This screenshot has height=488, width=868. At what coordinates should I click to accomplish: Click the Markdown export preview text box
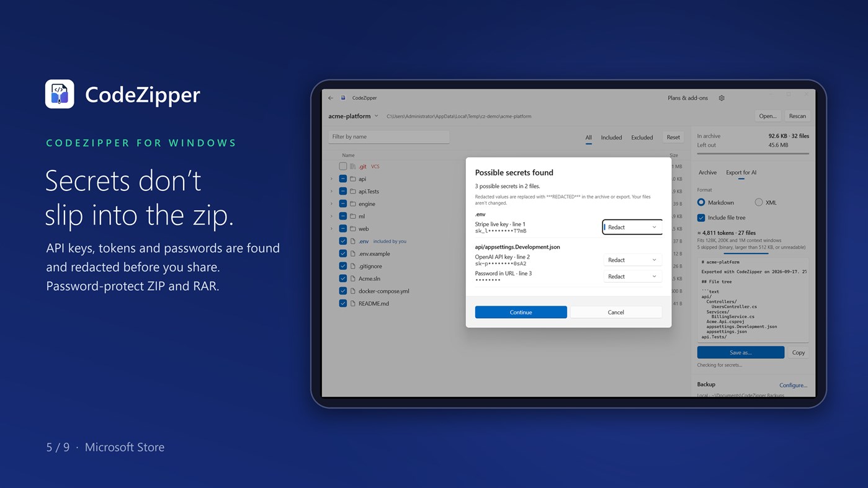[x=753, y=300]
